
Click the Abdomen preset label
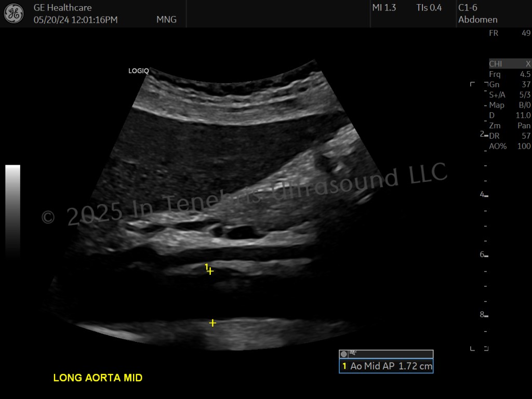(478, 20)
